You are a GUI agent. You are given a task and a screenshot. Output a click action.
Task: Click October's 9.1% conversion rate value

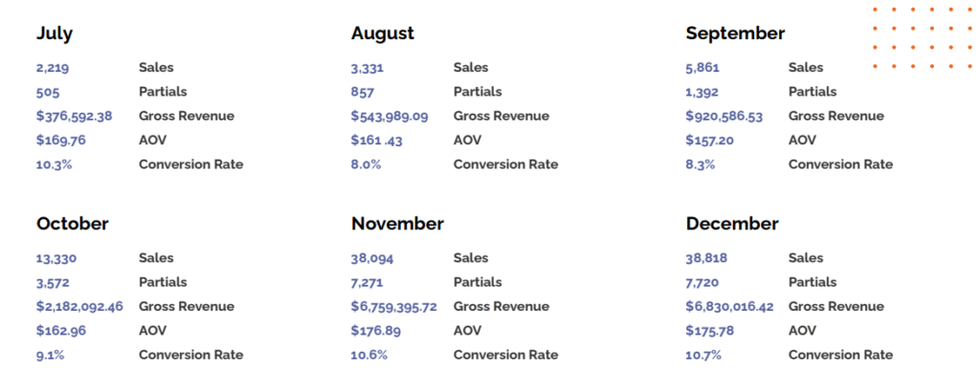pos(51,355)
